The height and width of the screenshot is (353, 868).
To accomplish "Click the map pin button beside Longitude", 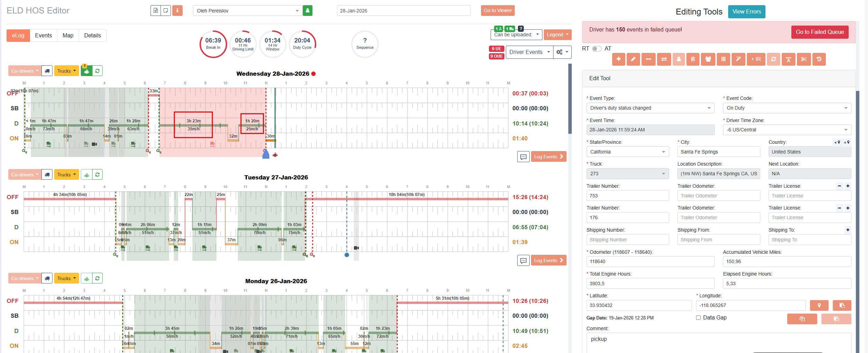I will [x=819, y=305].
